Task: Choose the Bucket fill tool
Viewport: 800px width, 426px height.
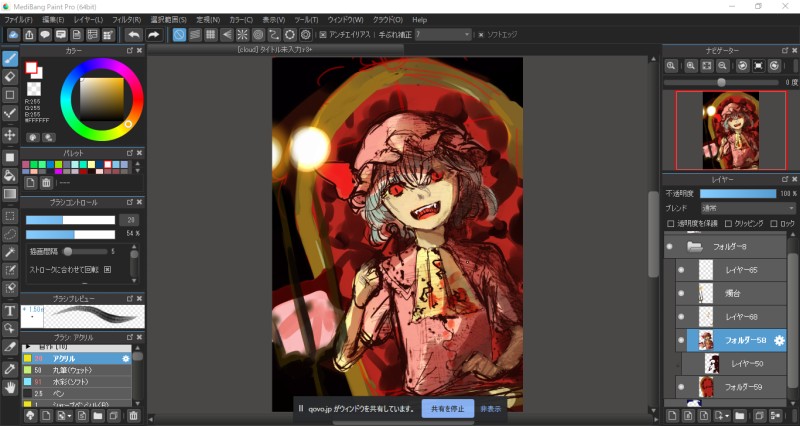Action: [10, 176]
